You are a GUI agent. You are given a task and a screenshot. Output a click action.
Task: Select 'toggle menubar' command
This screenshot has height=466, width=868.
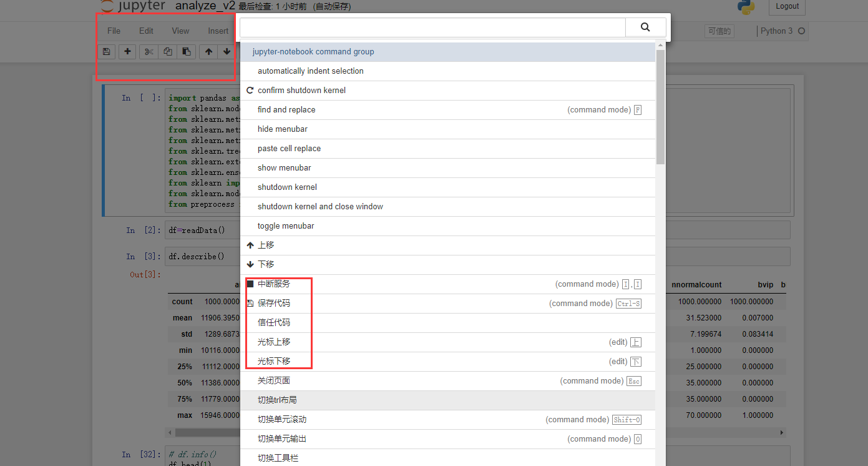[x=448, y=226]
